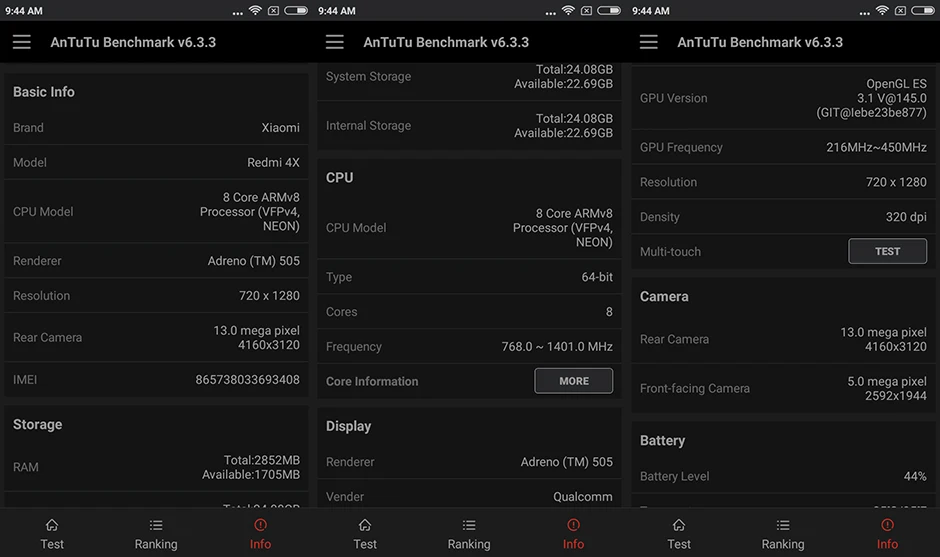Viewport: 940px width, 557px height.
Task: Select GPU Frequency 216MHz~450MHz
Action: (876, 147)
